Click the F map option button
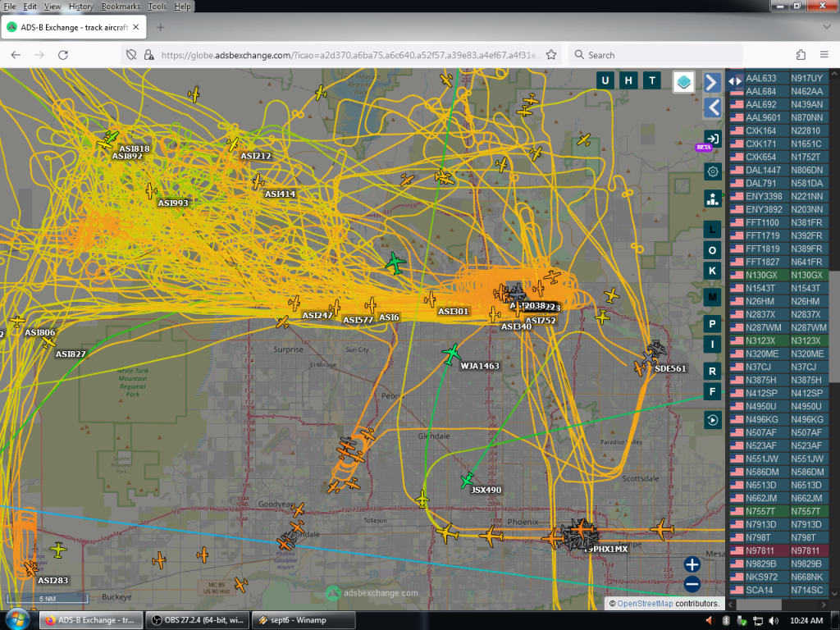The image size is (840, 630). tap(712, 391)
